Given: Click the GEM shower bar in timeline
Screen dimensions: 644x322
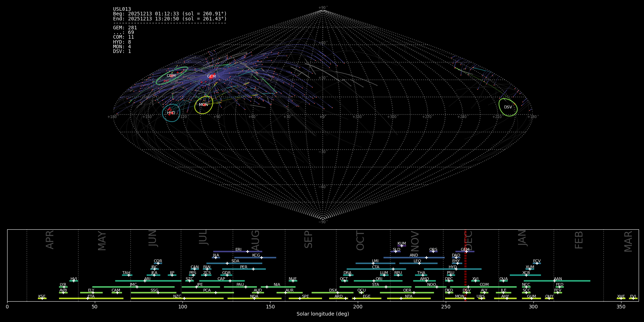Looking at the screenshot, I should pyautogui.click(x=465, y=252).
